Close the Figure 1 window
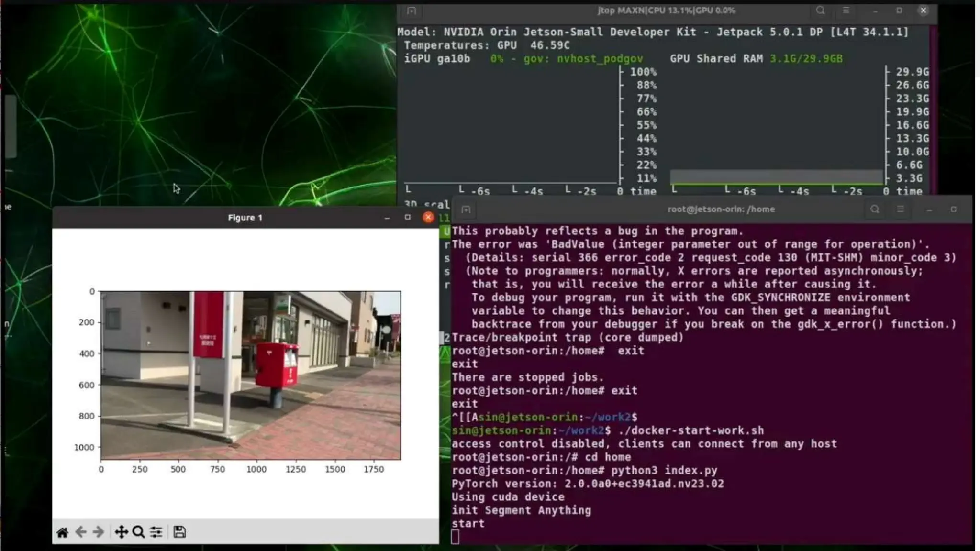The height and width of the screenshot is (551, 980). pos(428,218)
